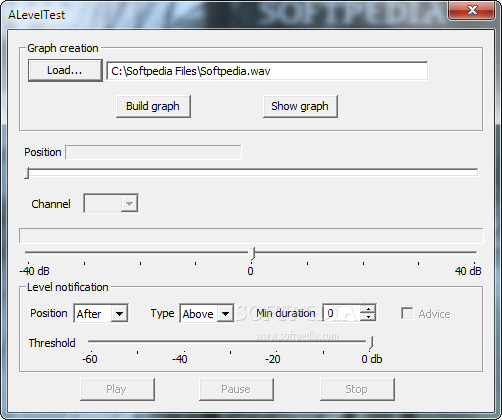Click the Pause button
502x420 pixels.
point(236,389)
